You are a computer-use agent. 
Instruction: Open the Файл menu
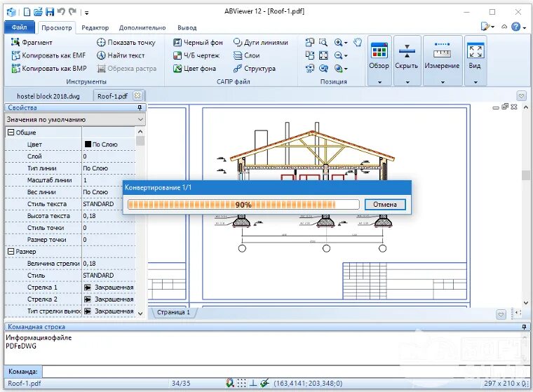coord(20,27)
